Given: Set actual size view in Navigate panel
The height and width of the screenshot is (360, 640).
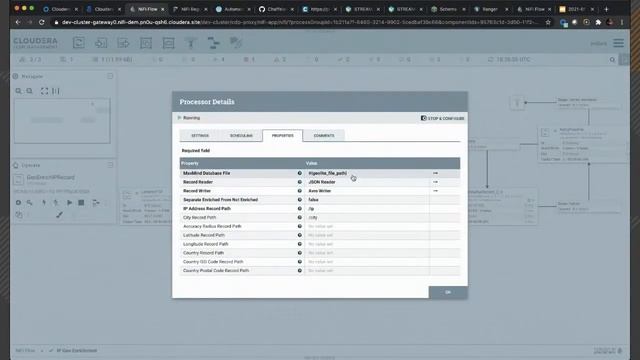Looking at the screenshot, I should 56,91.
